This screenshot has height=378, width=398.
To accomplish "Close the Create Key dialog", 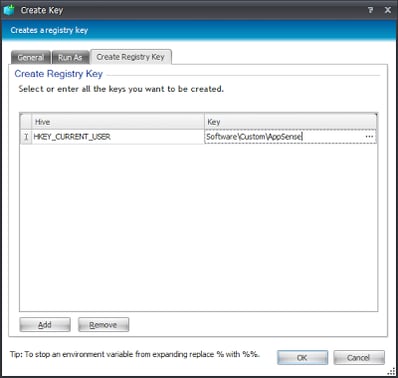I will tap(388, 10).
